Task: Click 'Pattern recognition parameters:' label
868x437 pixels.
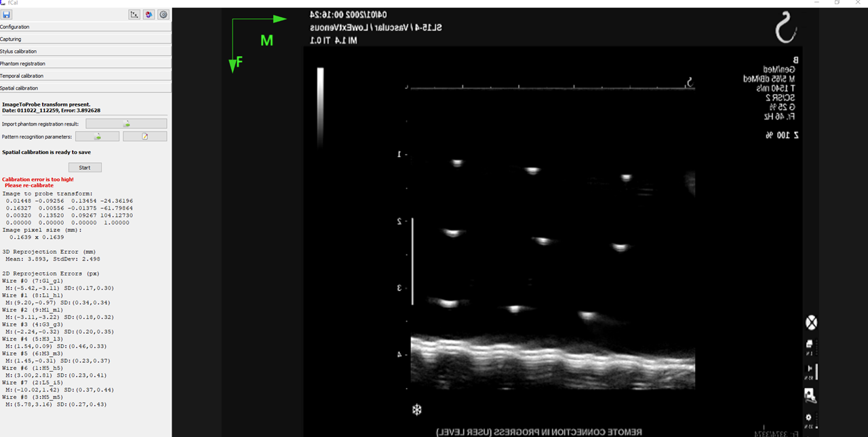Action: pos(37,136)
